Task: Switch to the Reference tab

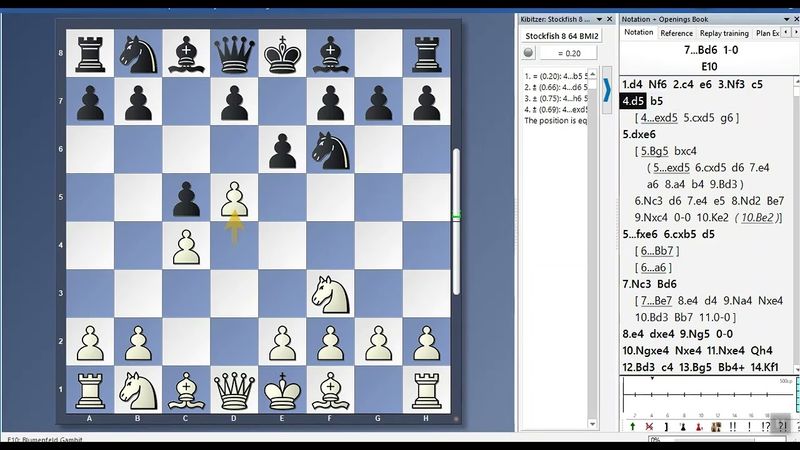Action: coord(676,33)
